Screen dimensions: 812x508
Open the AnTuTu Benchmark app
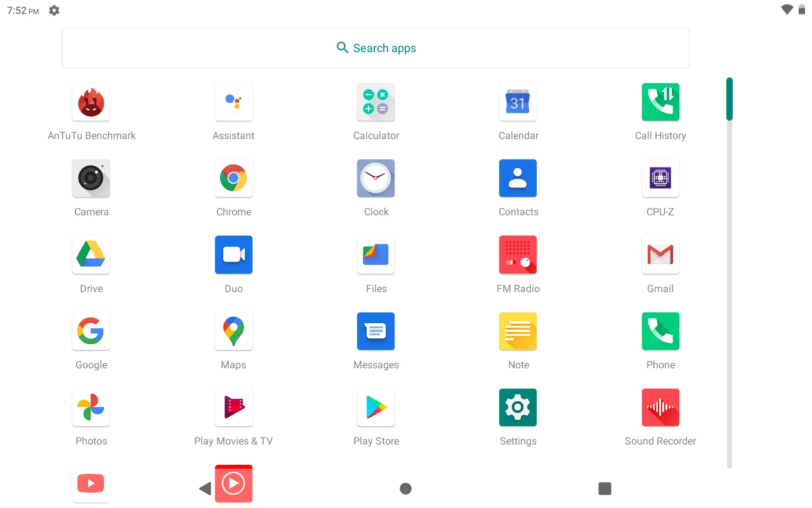click(91, 102)
